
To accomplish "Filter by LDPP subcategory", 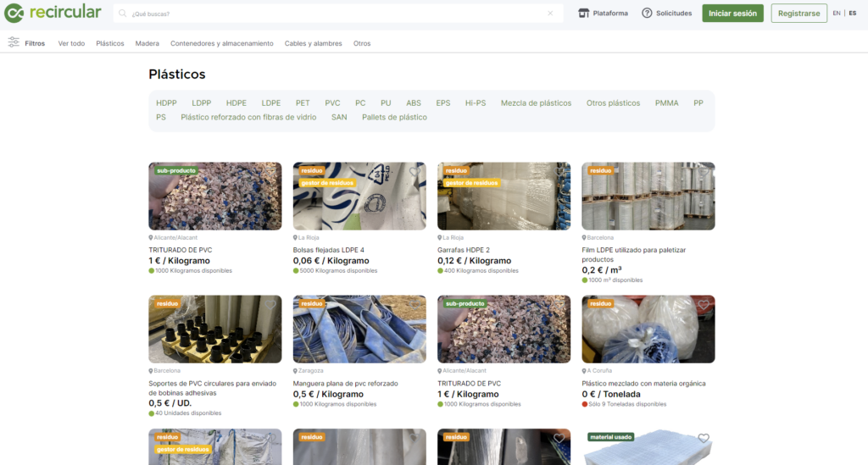I will tap(202, 102).
